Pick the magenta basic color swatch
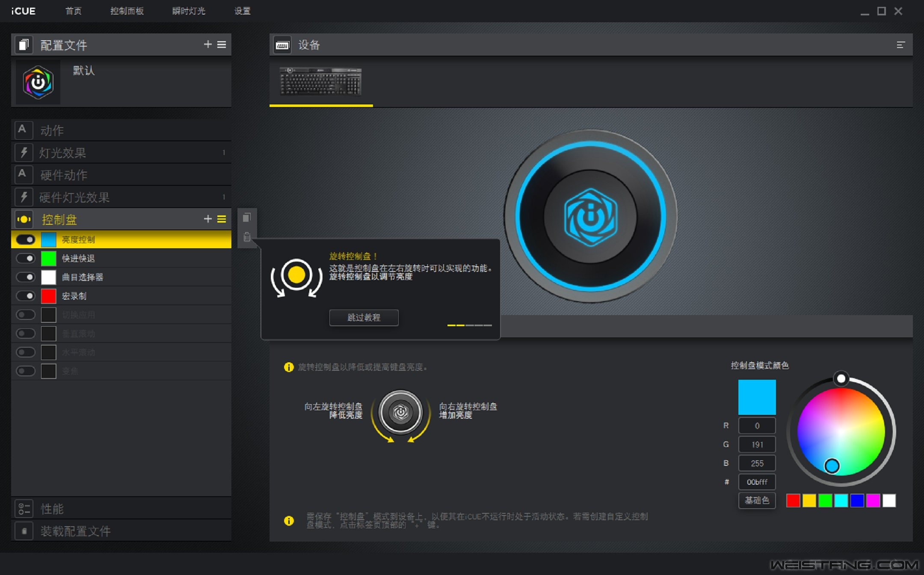Image resolution: width=924 pixels, height=575 pixels. tap(873, 500)
